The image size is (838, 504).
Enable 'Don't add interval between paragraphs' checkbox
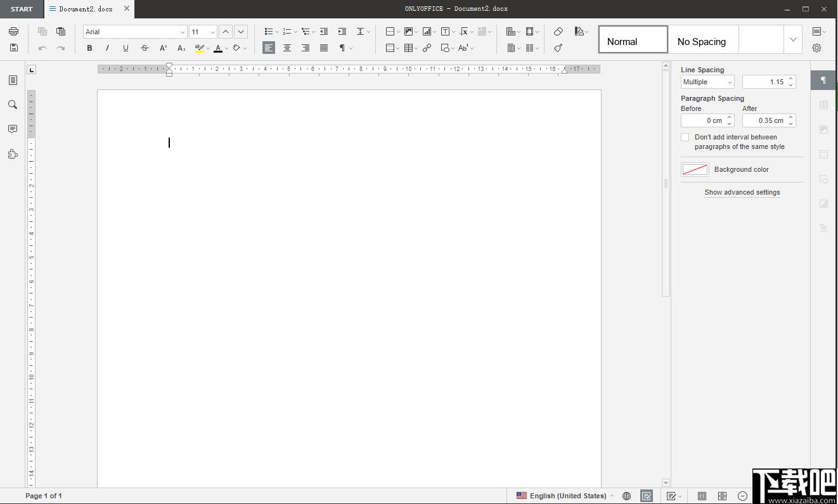685,137
